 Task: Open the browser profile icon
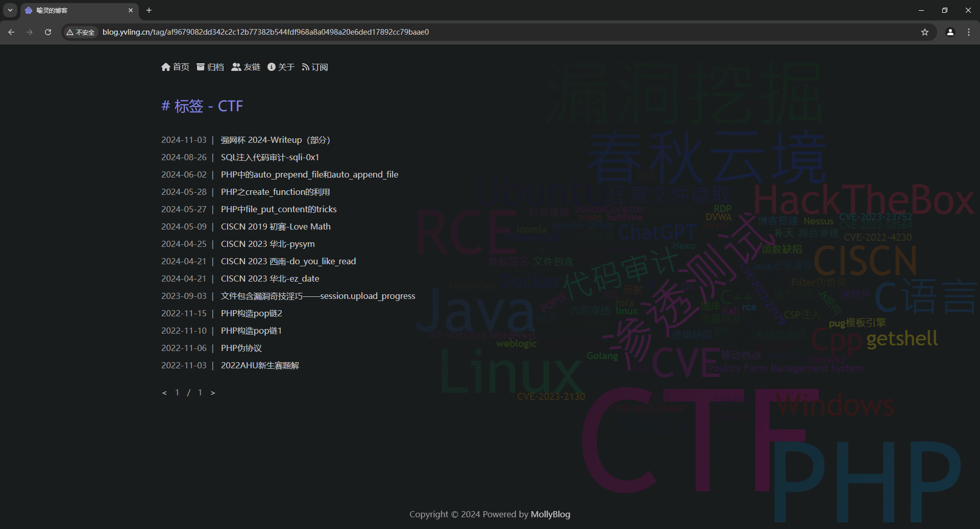click(x=950, y=32)
